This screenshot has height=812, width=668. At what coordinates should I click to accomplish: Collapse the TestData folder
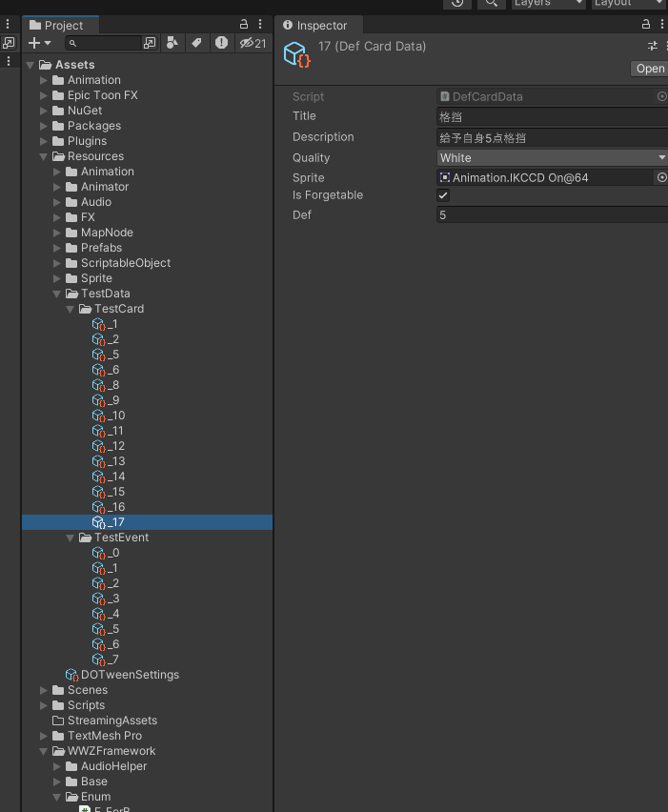tap(57, 294)
